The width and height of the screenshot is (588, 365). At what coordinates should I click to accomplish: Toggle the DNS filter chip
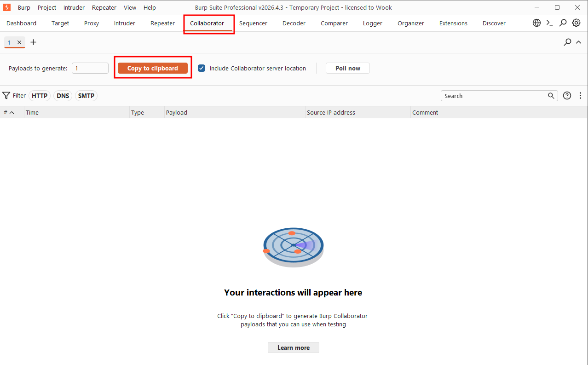coord(63,96)
